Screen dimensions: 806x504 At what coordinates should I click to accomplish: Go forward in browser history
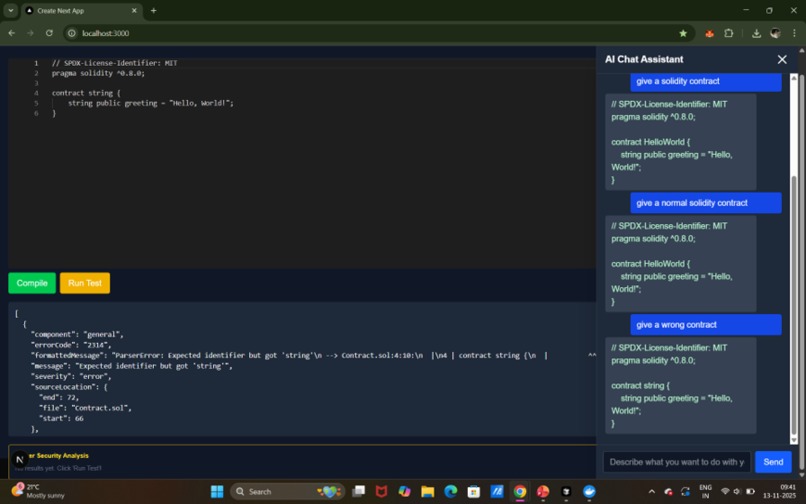click(x=30, y=33)
